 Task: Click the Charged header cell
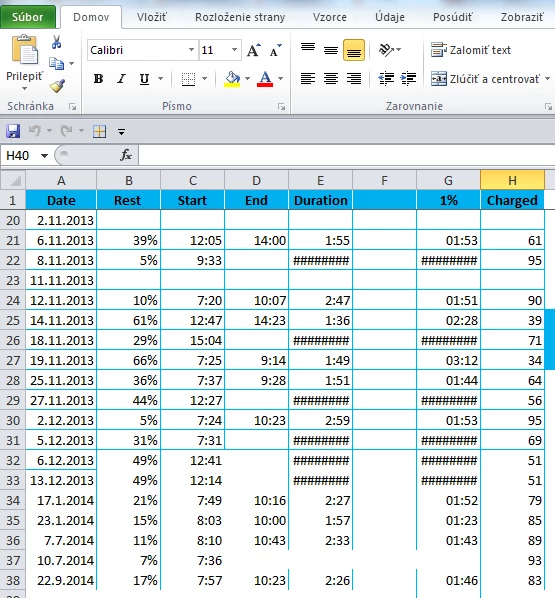click(512, 200)
